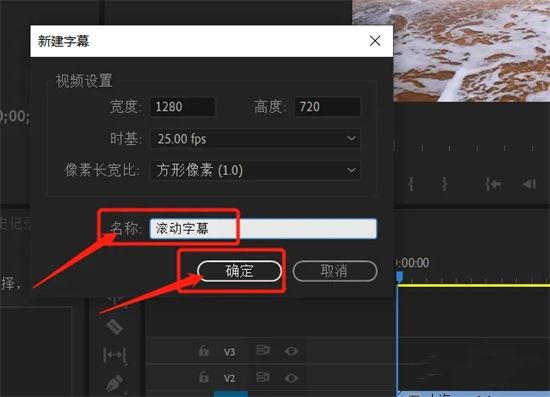Image resolution: width=550 pixels, height=397 pixels.
Task: Select the Razor tool in toolbar
Action: [115, 327]
